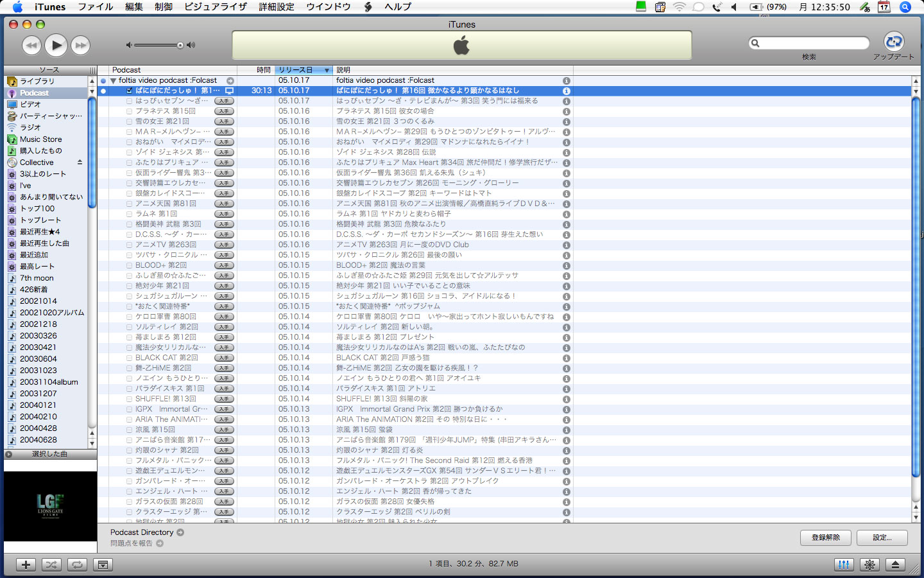The image size is (924, 578).
Task: Click 入手 button for BLACK CAT 第2回
Action: (224, 358)
